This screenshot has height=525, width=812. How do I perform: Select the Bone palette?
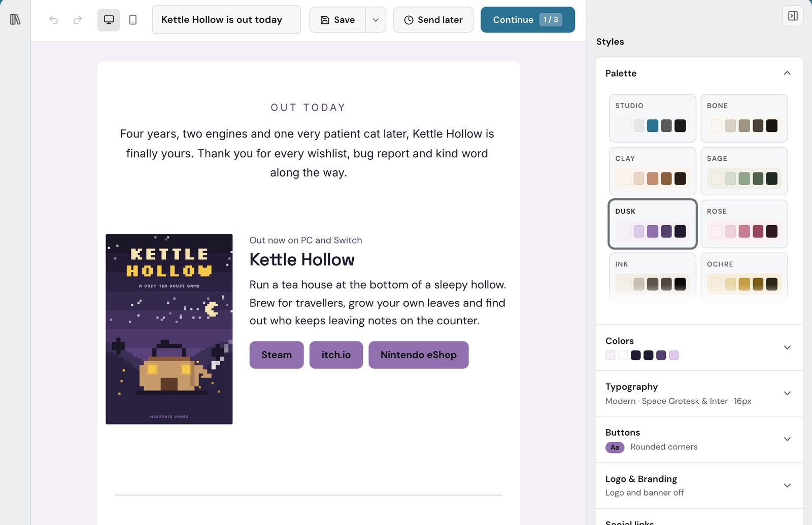coord(745,118)
